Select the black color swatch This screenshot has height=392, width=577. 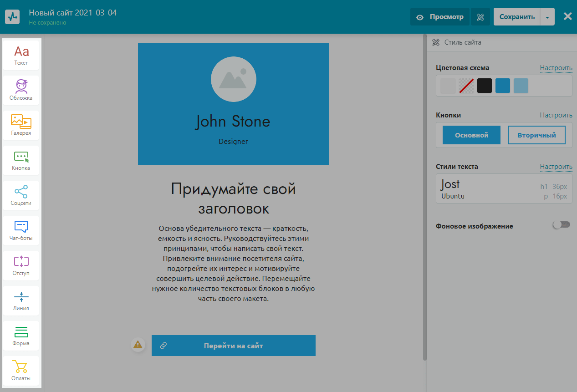[x=485, y=86]
